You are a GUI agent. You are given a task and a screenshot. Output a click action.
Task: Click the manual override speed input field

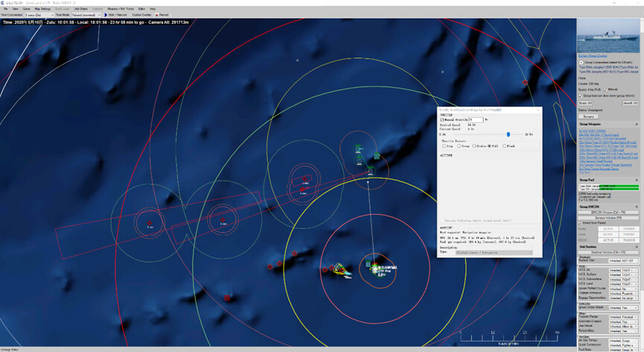[476, 120]
